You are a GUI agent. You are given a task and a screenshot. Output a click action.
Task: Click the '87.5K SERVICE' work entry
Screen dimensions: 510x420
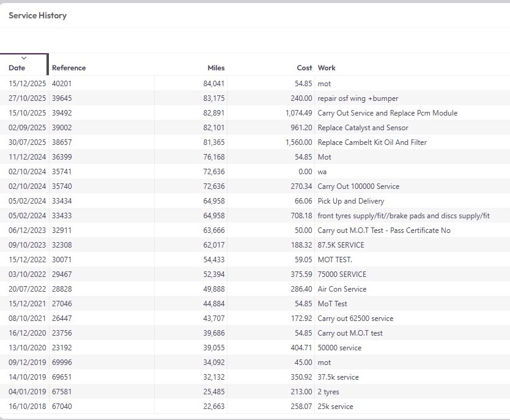click(x=341, y=245)
